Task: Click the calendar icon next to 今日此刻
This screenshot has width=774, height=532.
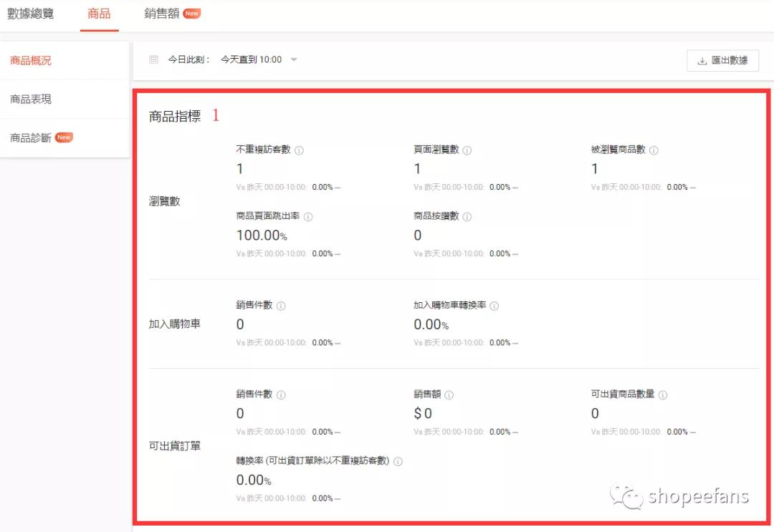Action: click(153, 60)
